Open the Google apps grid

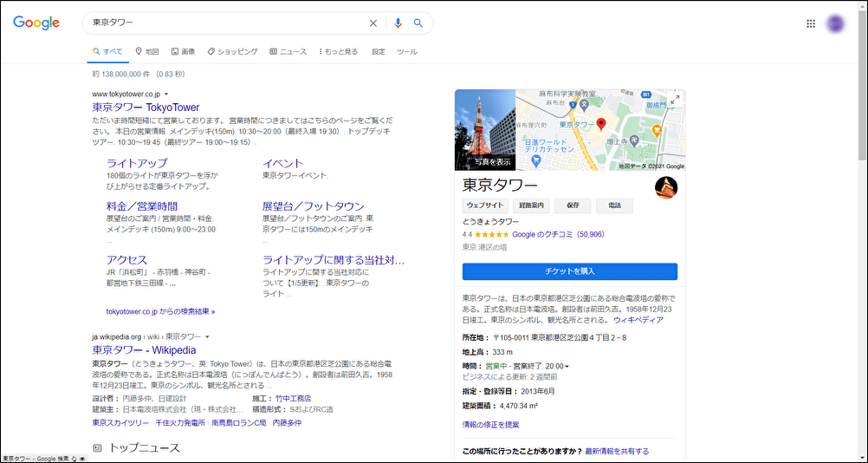tap(811, 23)
